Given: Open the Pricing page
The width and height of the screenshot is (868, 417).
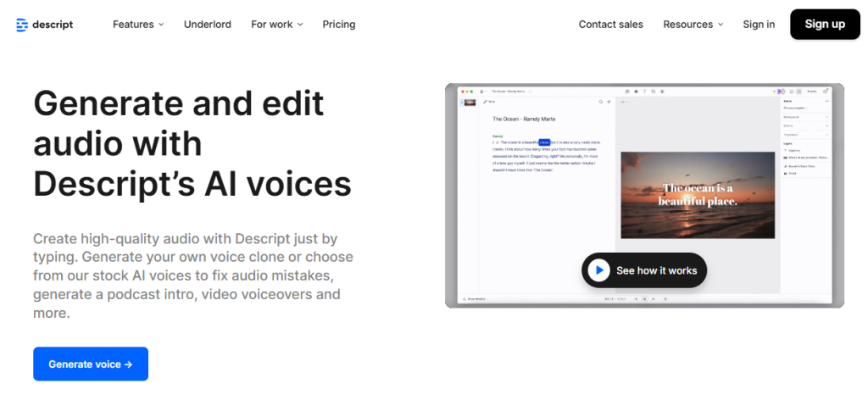Looking at the screenshot, I should tap(339, 25).
